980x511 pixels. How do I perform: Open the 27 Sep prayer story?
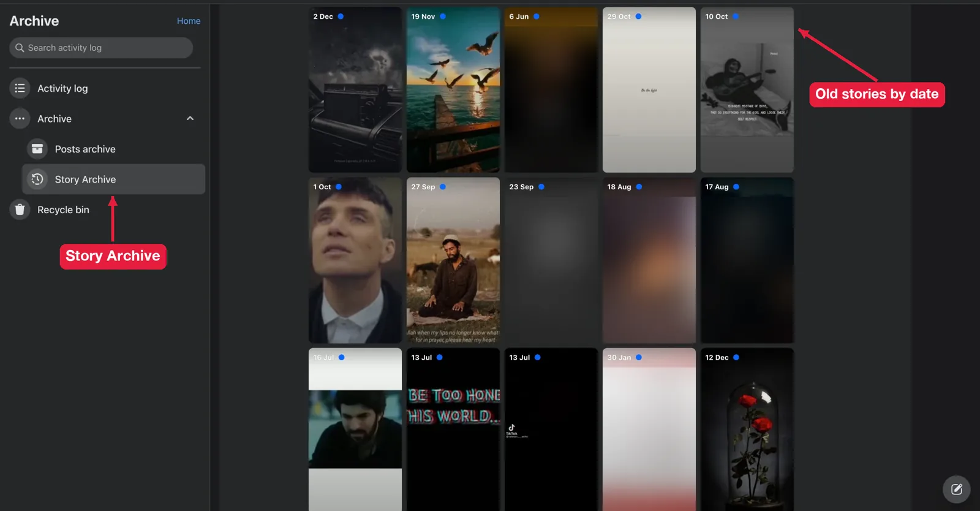pos(453,260)
